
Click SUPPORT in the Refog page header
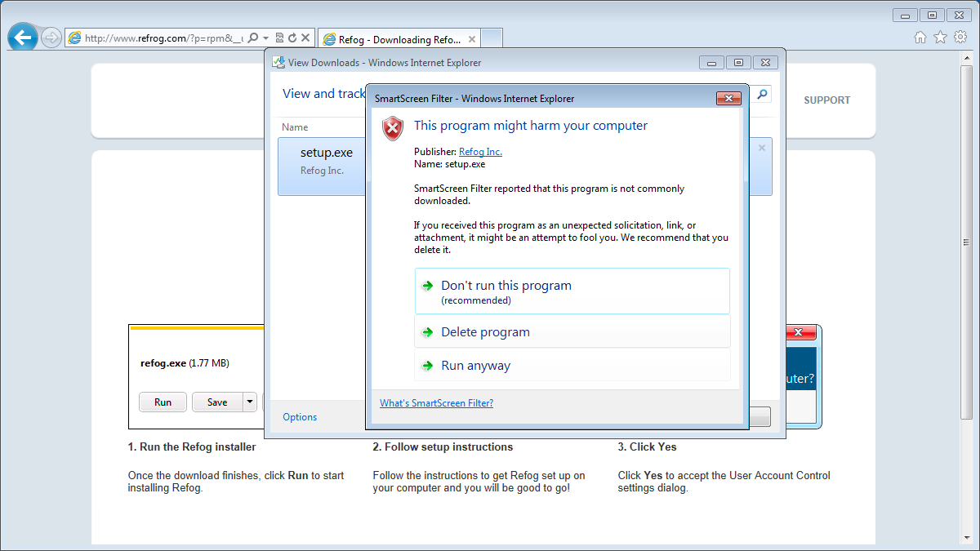tap(826, 100)
